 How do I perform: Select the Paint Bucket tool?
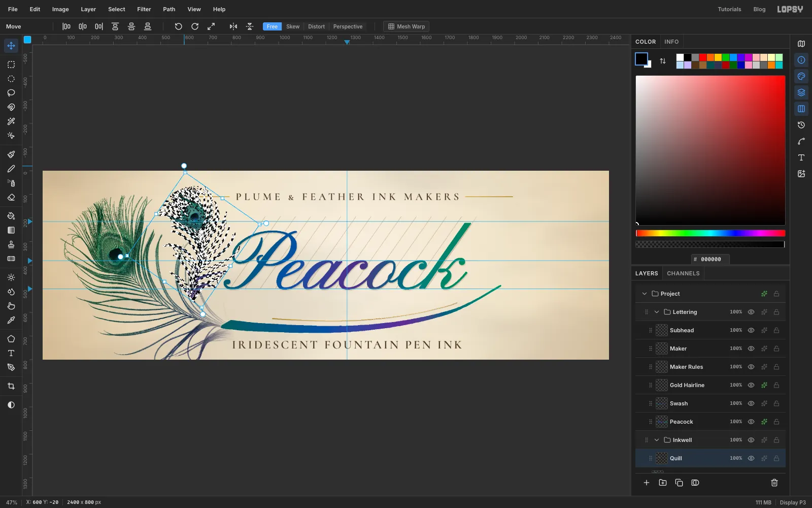tap(11, 216)
